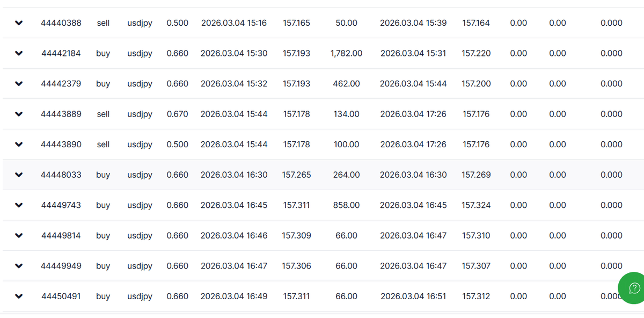Select order number 44442184
Screen dimensions: 644x318
tap(61, 53)
